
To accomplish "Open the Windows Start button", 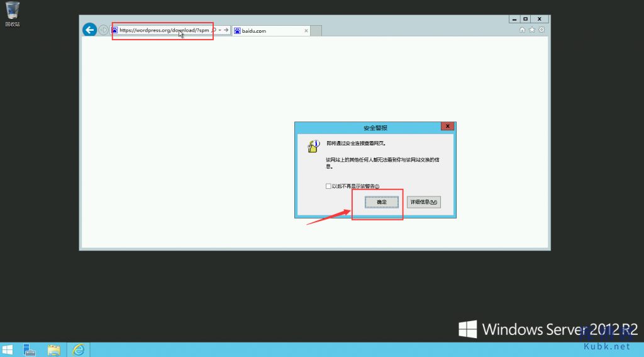I will pos(8,349).
